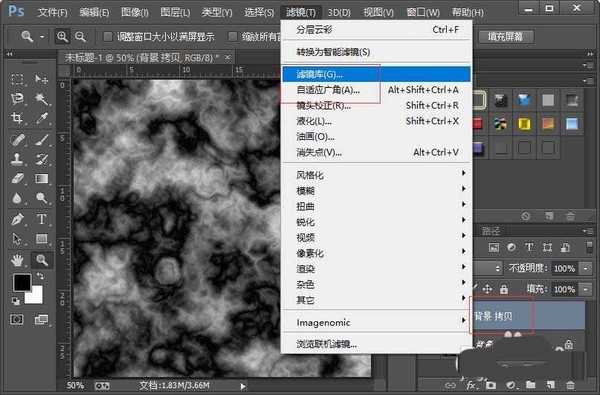Toggle type layer filter T icon
The image size is (600, 395).
(x=529, y=247)
